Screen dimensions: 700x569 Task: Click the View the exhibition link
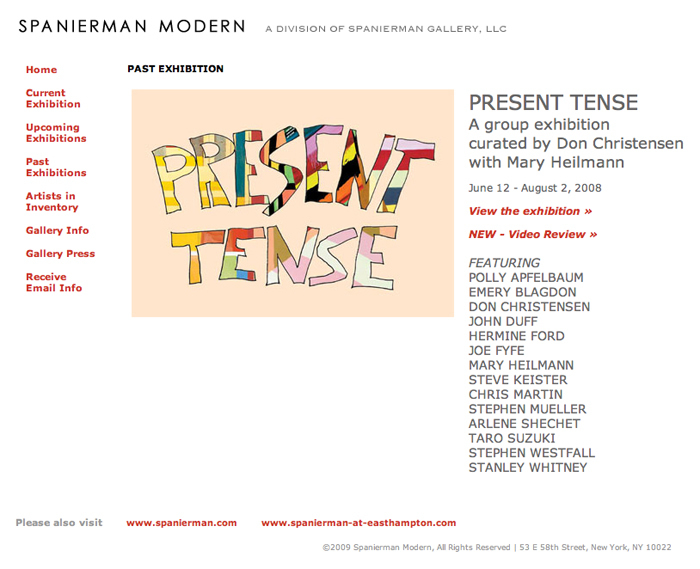pos(530,211)
